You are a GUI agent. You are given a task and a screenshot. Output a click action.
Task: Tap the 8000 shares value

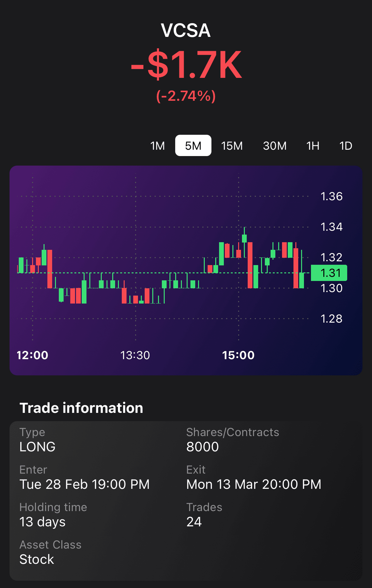[203, 447]
